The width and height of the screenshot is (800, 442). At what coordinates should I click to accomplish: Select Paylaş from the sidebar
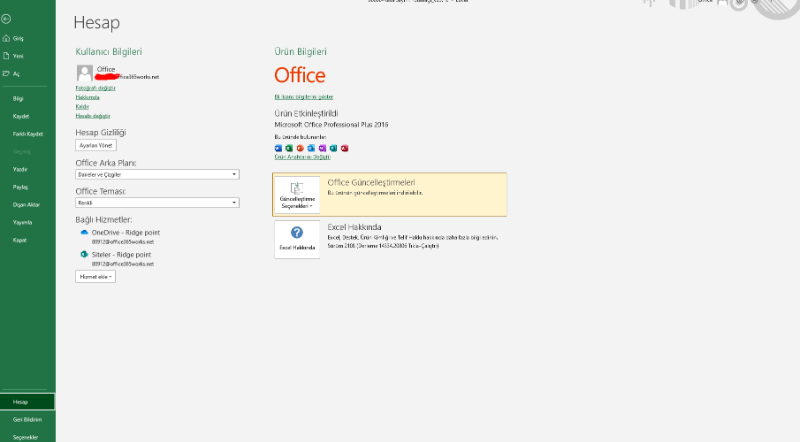[x=20, y=187]
